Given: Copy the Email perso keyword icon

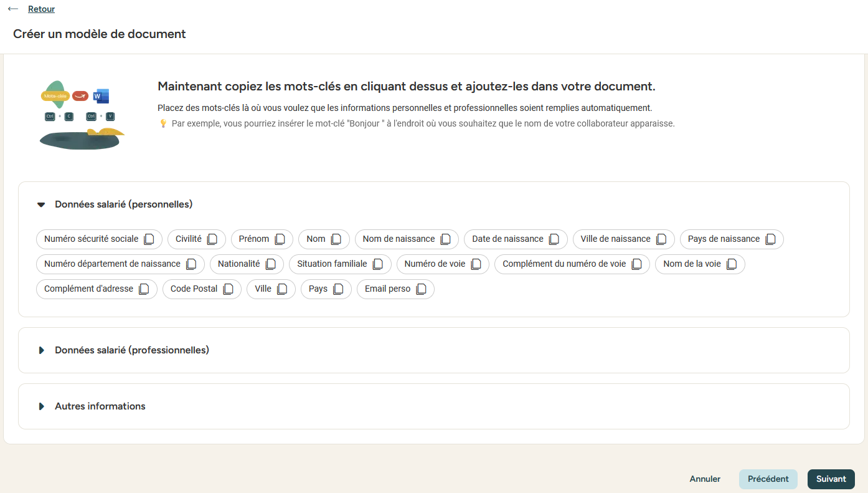Looking at the screenshot, I should tap(422, 289).
